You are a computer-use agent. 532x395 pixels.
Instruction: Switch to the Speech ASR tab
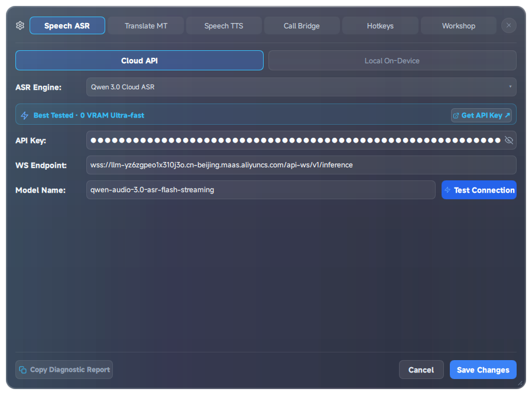click(x=67, y=25)
